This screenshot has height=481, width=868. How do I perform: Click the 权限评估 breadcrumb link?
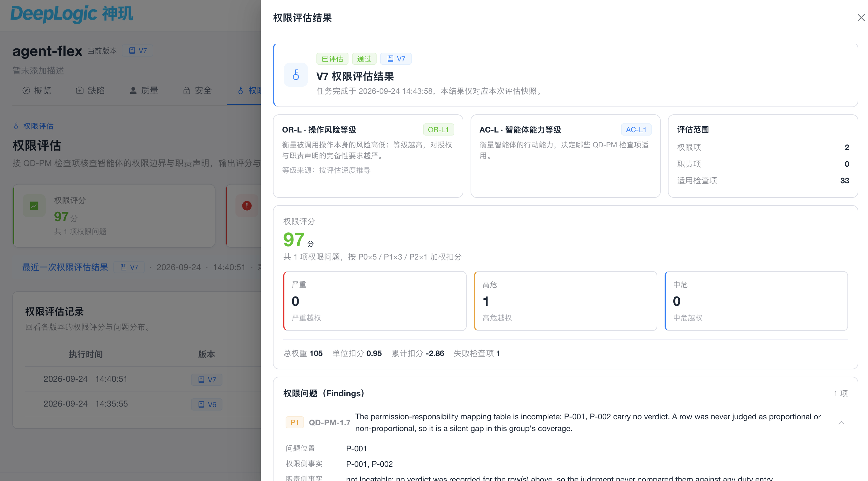(x=33, y=126)
